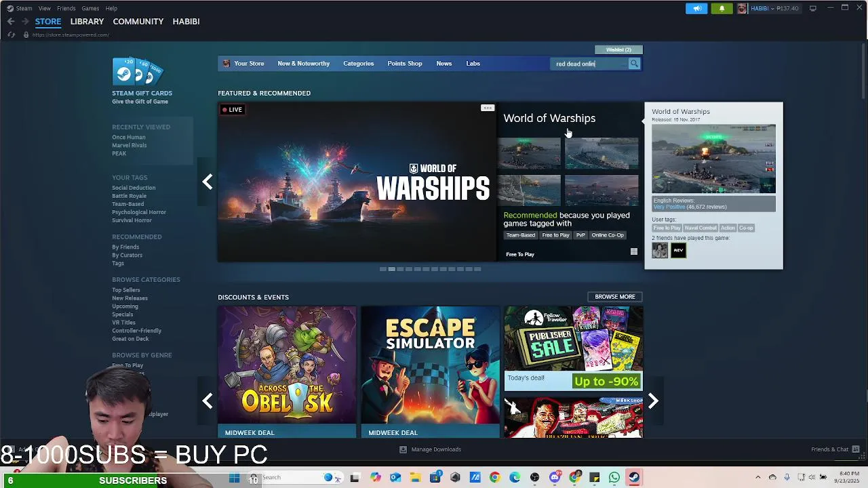
Task: Reload the store page with the refresh icon
Action: tap(11, 35)
